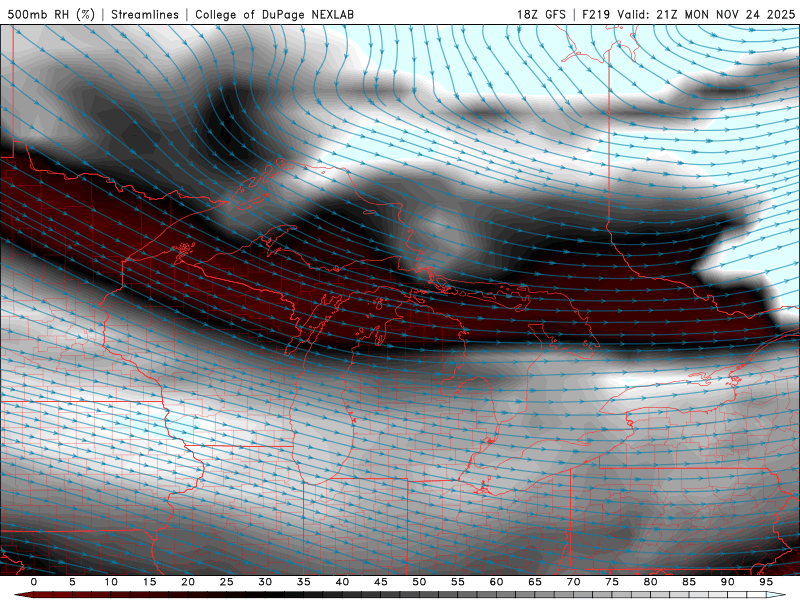Click the '0' label on the color scale
Image resolution: width=800 pixels, height=600 pixels.
tap(34, 582)
